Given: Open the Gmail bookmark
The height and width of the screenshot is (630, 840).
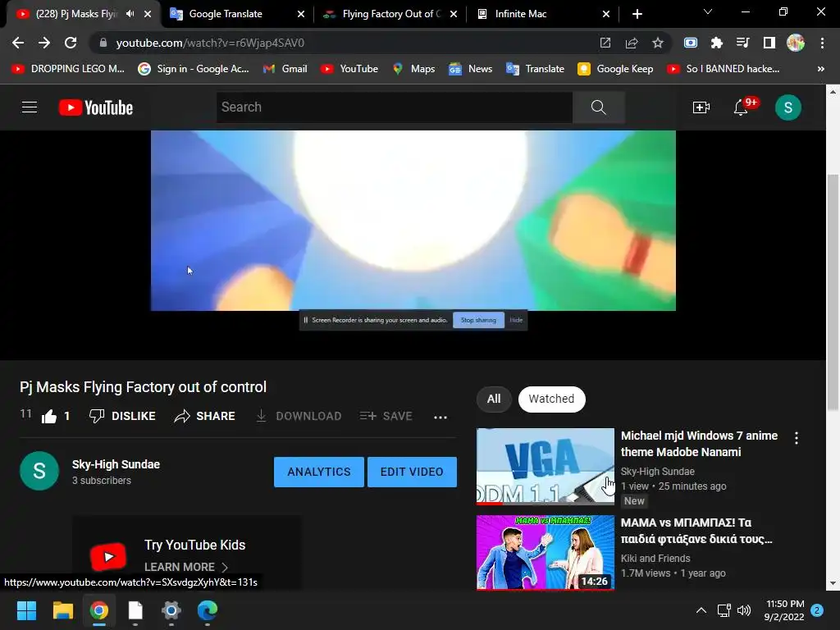Looking at the screenshot, I should (x=285, y=69).
